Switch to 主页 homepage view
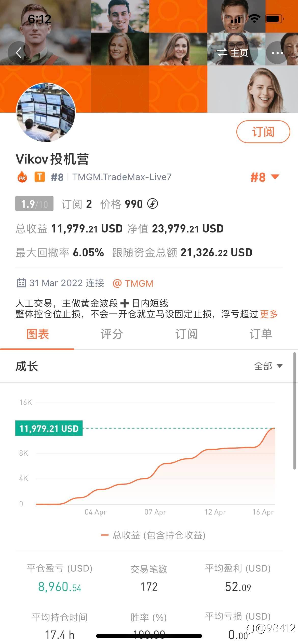 (x=233, y=53)
